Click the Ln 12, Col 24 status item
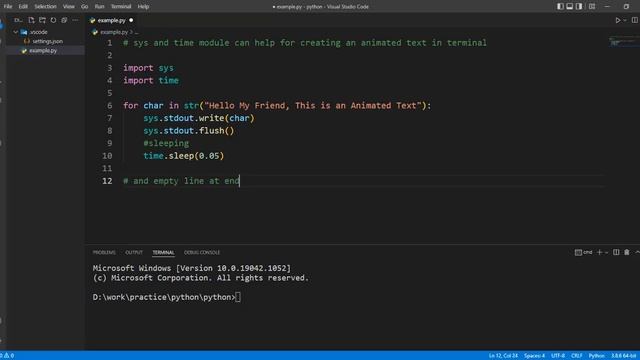Viewport: 640px width, 360px height. (503, 356)
